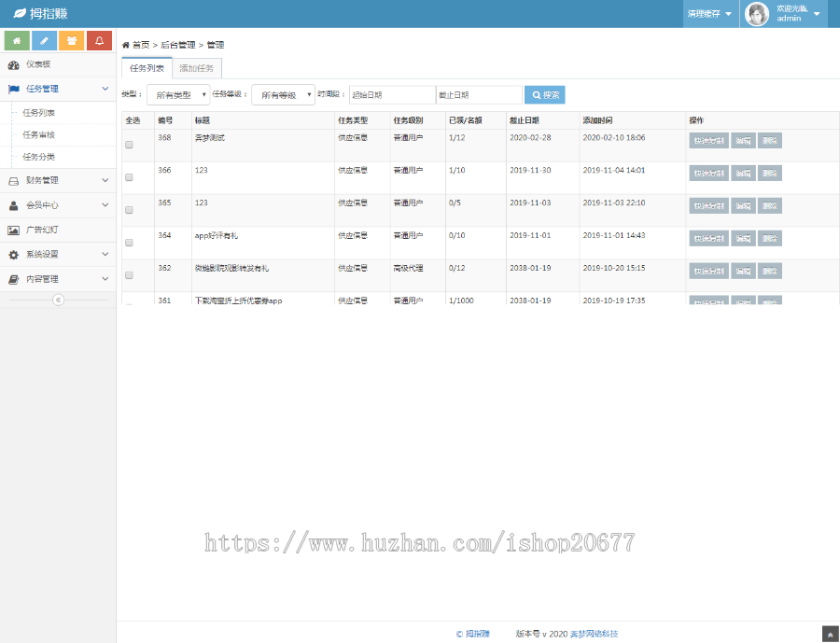Expand the 财务管理 chevron
840x643 pixels.
click(105, 180)
